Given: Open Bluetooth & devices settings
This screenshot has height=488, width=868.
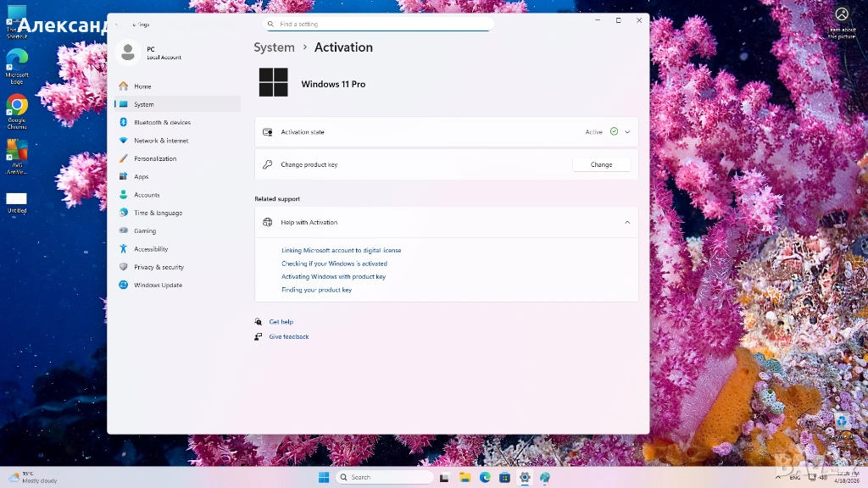Looking at the screenshot, I should [x=162, y=123].
